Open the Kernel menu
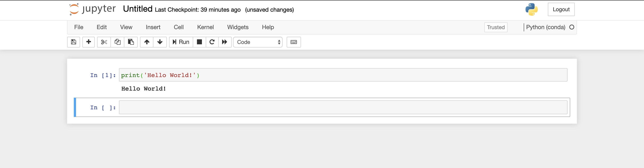The width and height of the screenshot is (644, 168). click(x=205, y=27)
